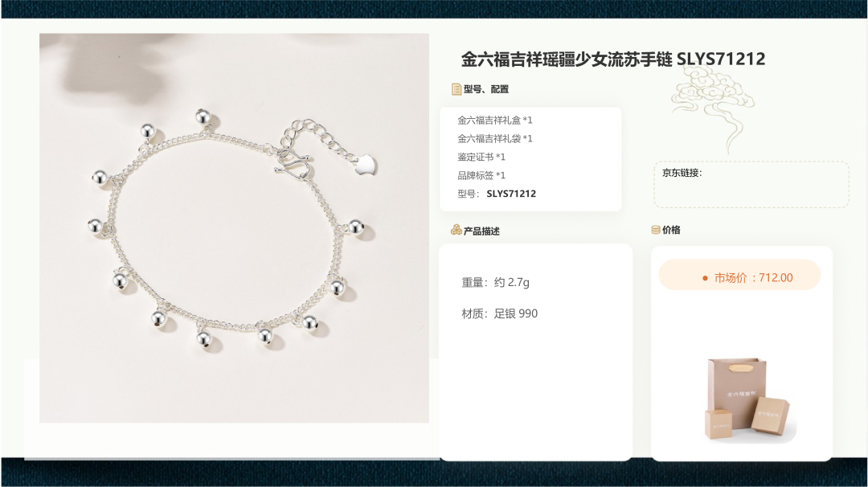This screenshot has width=868, height=487.
Task: Click the 产品描述 section heading
Action: click(481, 231)
